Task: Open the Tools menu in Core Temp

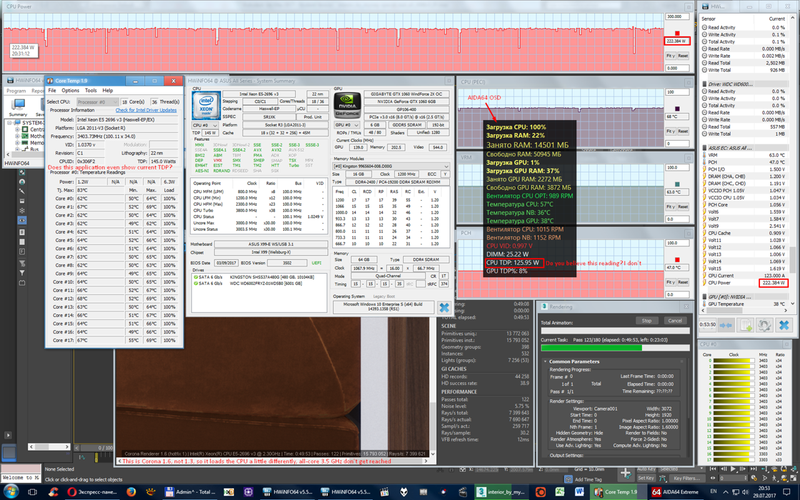Action: (92, 90)
